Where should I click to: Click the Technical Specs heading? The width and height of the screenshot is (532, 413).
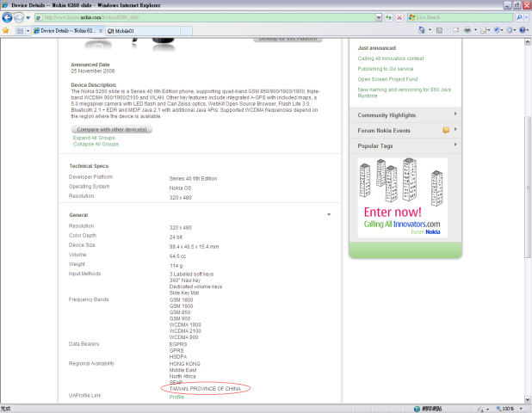89,166
